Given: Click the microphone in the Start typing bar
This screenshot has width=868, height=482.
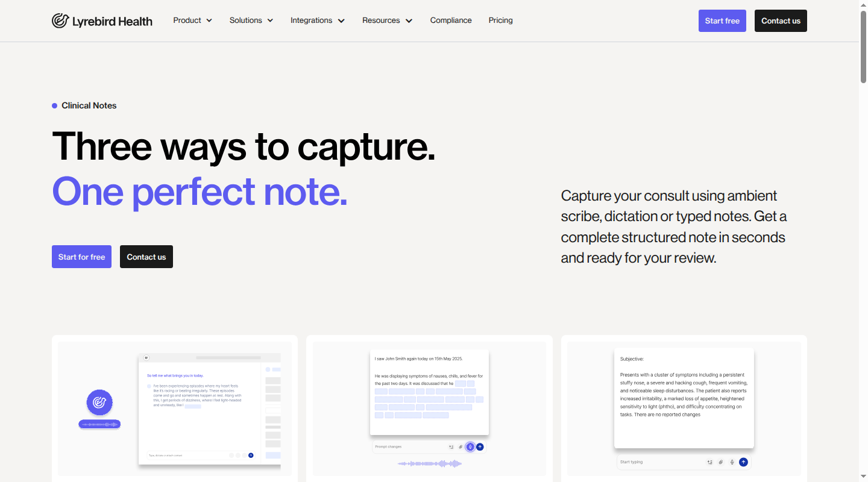Looking at the screenshot, I should pyautogui.click(x=732, y=462).
